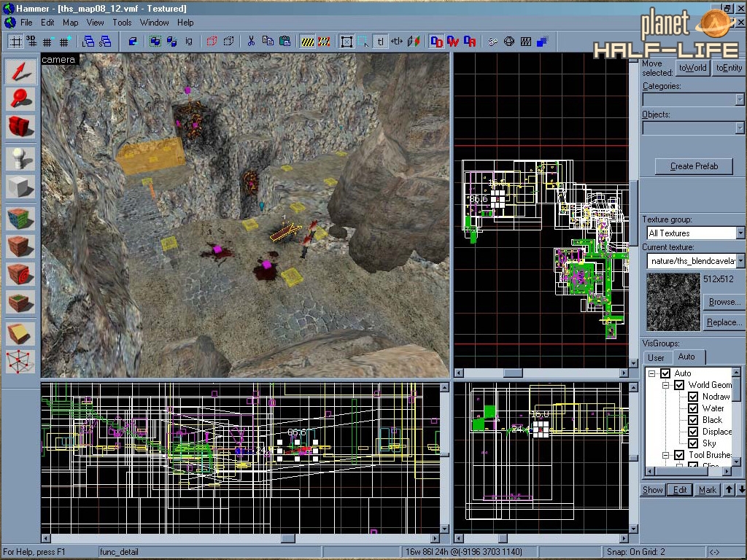Choose the Apply Decals tool
Screen dimensions: 747x560
click(x=20, y=274)
